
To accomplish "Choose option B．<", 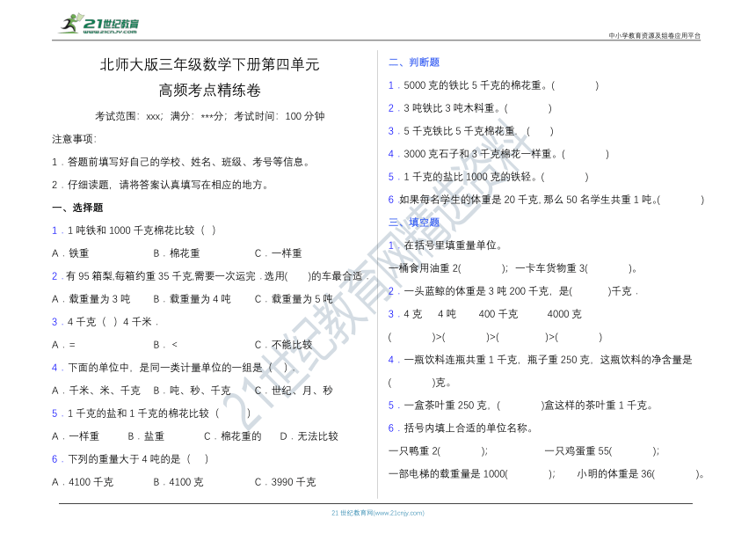I will coord(165,345).
